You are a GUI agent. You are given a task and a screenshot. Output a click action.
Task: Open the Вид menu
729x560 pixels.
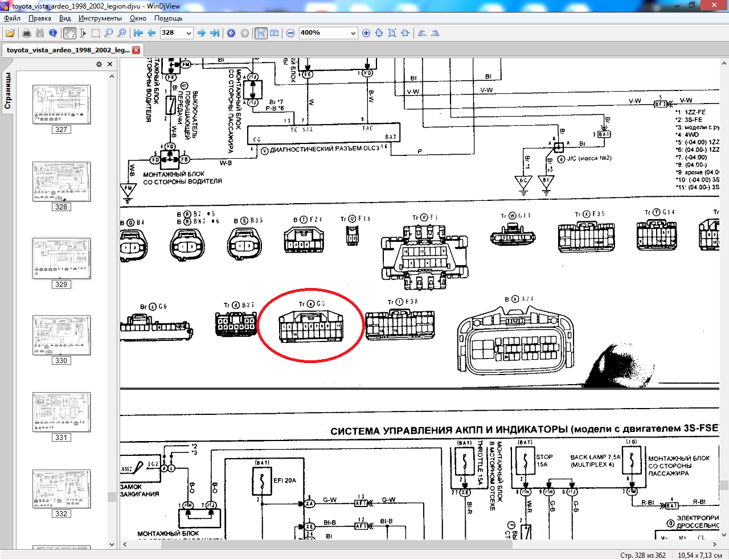click(65, 18)
